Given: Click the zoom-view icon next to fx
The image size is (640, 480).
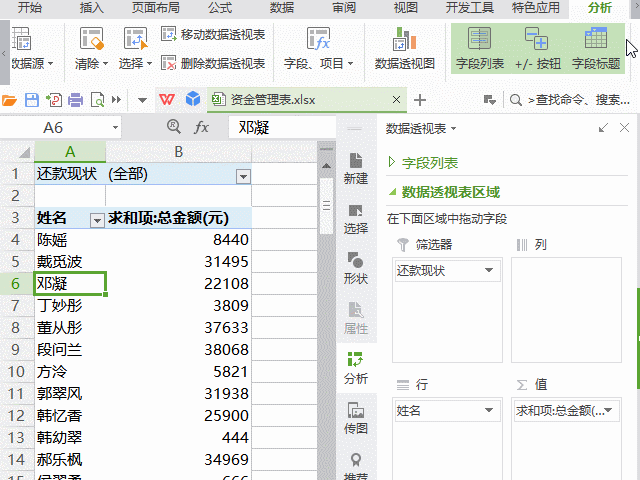Looking at the screenshot, I should pyautogui.click(x=174, y=127).
